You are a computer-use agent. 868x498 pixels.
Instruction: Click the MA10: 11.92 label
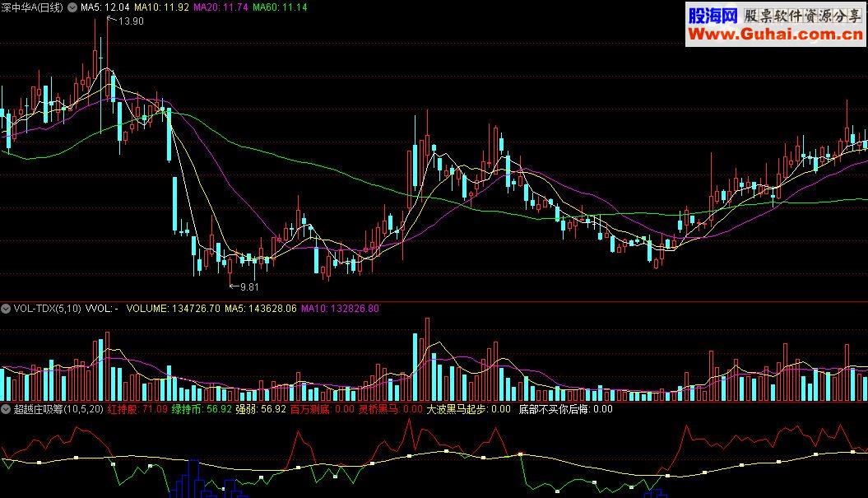pyautogui.click(x=161, y=7)
